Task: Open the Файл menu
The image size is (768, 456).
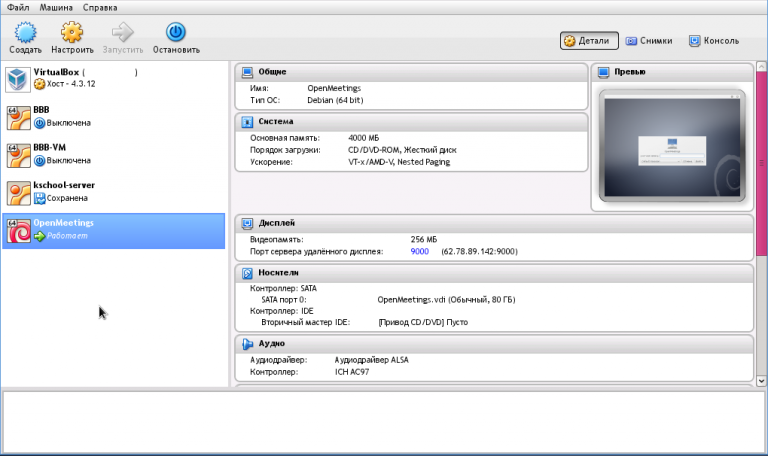Action: click(18, 7)
